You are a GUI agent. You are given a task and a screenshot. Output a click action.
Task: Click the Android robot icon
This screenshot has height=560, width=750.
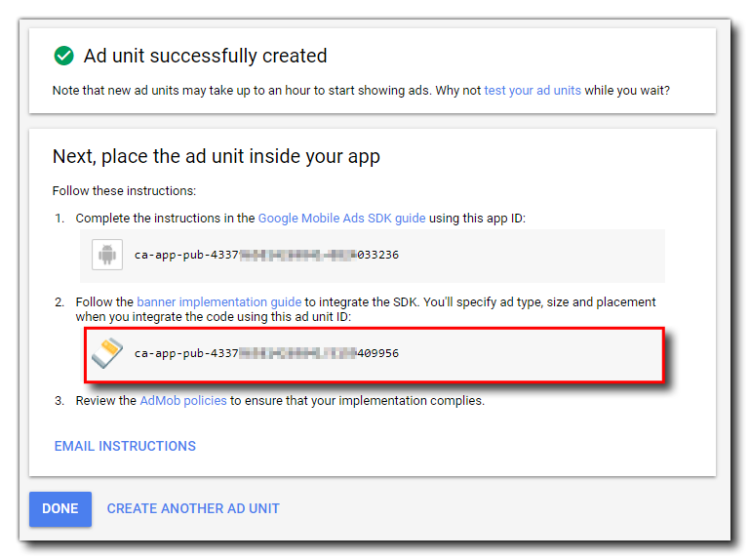pyautogui.click(x=105, y=255)
